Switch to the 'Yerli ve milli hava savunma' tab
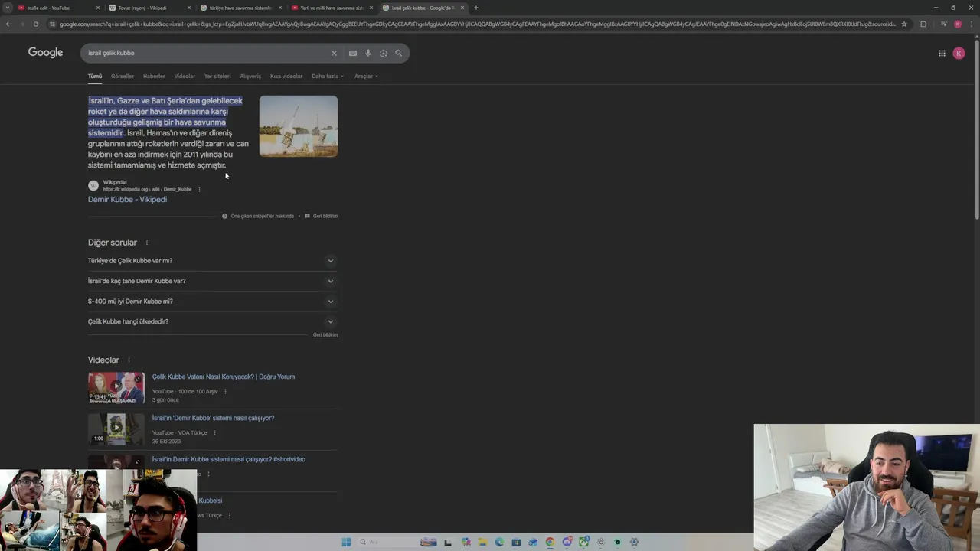Viewport: 980px width, 551px height. pyautogui.click(x=332, y=8)
